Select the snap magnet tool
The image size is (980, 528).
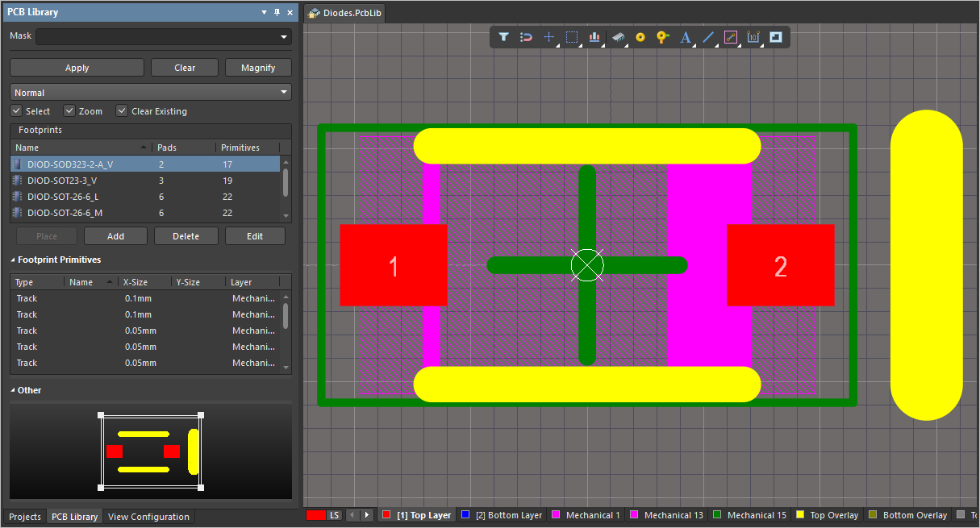pos(526,37)
